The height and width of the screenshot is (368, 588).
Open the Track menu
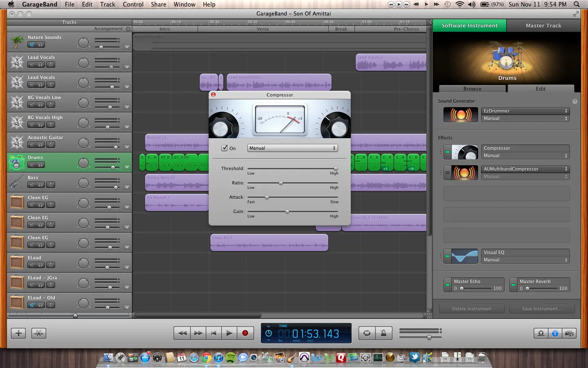click(x=107, y=4)
